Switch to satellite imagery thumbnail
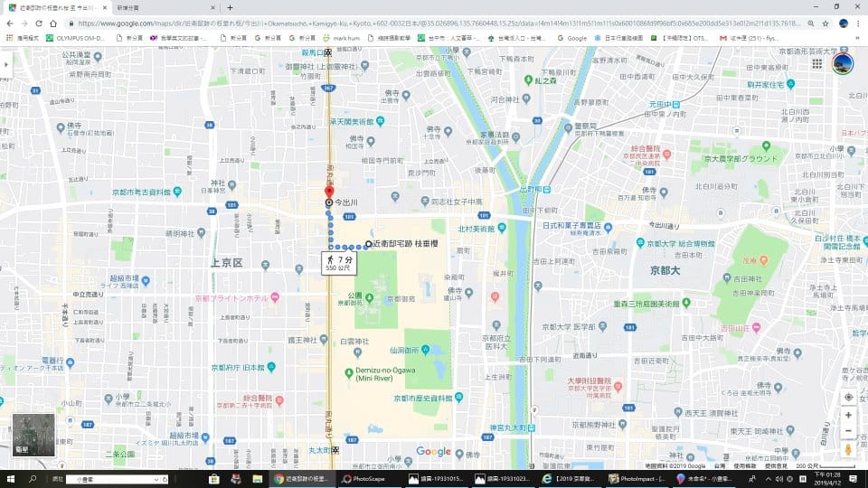Screen dimensions: 868x488 click(x=33, y=436)
